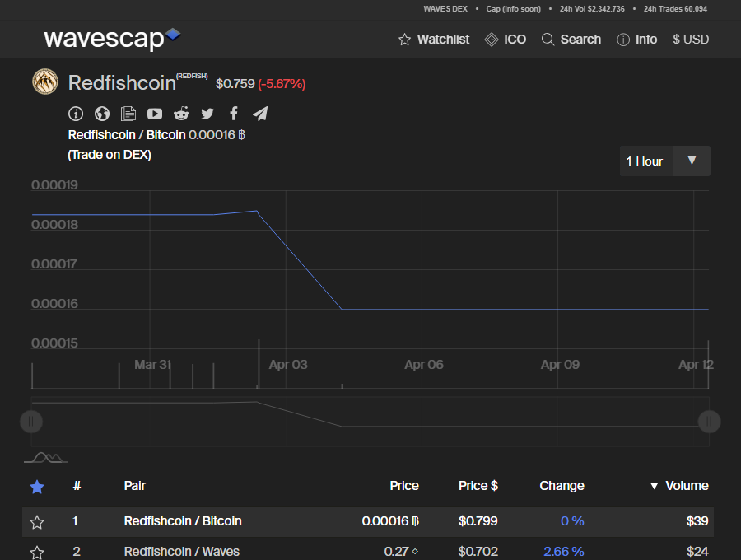The width and height of the screenshot is (741, 560).
Task: Open the Search menu item
Action: 580,40
